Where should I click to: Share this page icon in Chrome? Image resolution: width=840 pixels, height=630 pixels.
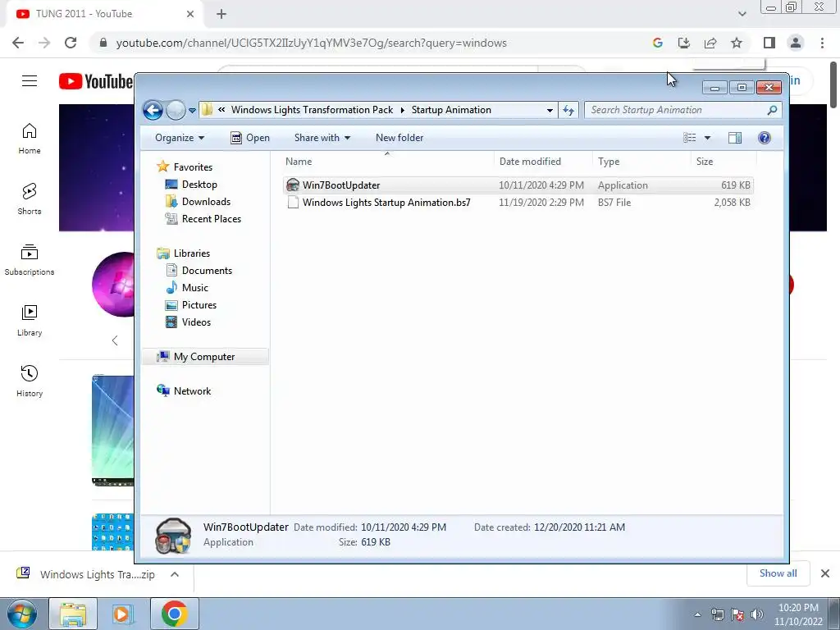710,43
